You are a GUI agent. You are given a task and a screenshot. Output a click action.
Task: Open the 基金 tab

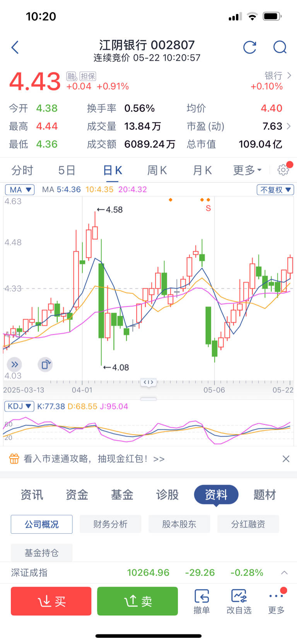coord(122,495)
